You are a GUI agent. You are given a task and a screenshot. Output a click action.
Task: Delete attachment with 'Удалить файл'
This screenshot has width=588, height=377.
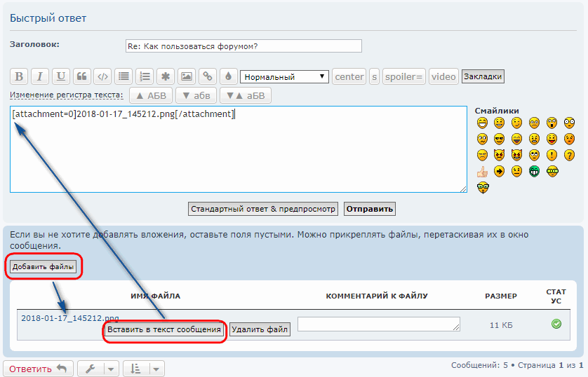(x=260, y=329)
